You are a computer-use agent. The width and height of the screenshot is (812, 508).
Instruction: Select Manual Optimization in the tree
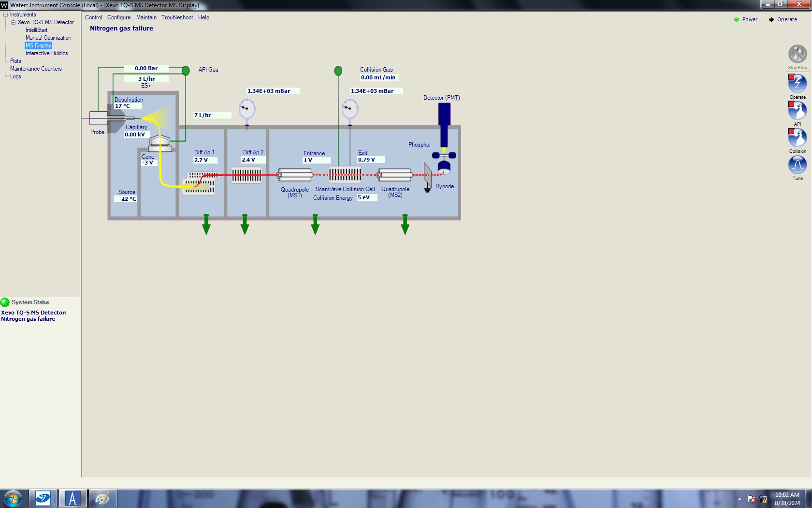48,38
